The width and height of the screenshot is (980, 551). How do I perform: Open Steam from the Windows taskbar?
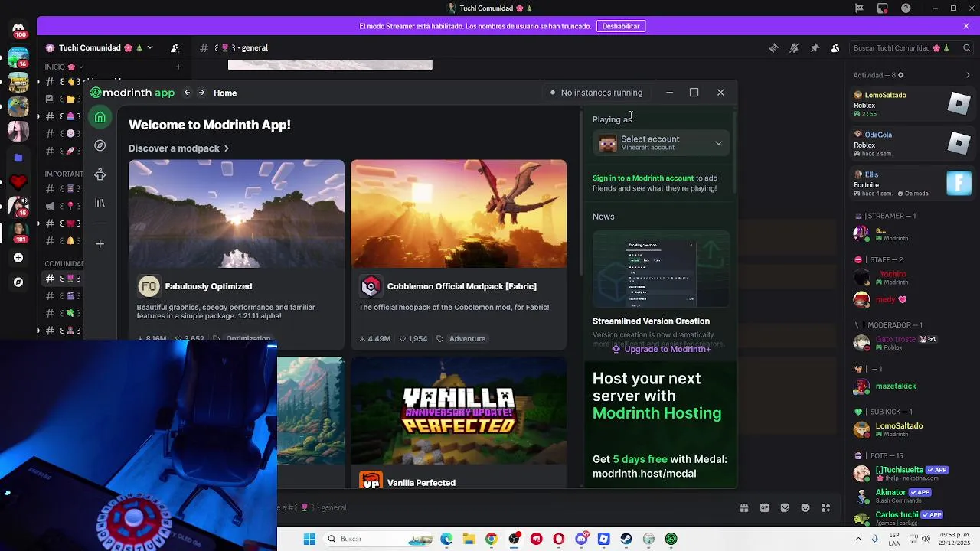pyautogui.click(x=626, y=539)
